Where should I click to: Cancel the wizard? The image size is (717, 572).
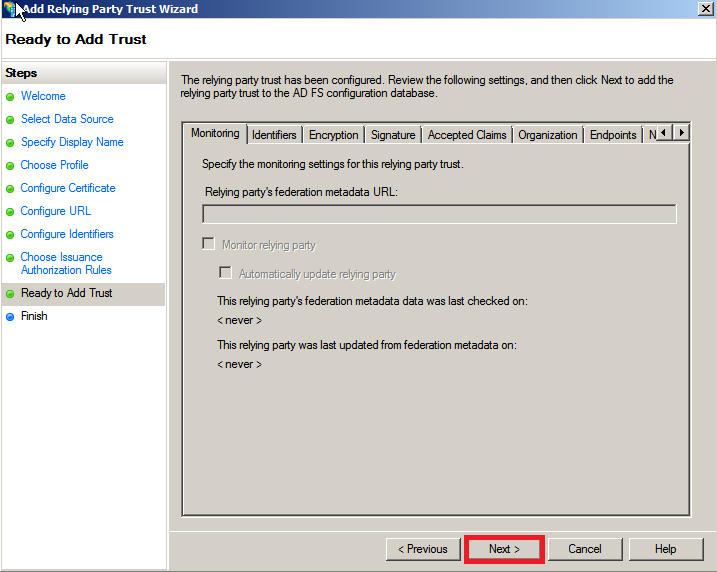pos(585,549)
